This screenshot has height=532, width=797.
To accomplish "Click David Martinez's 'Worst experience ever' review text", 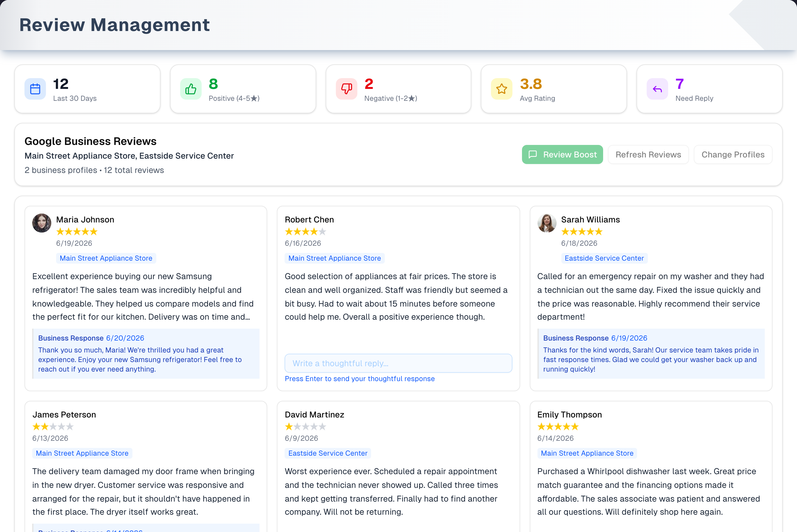I will (391, 492).
